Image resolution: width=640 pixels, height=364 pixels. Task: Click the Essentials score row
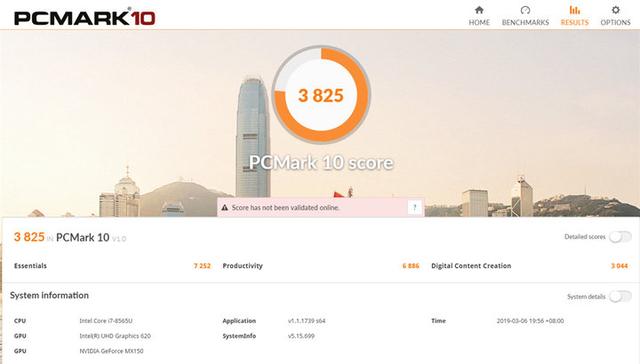[x=112, y=266]
